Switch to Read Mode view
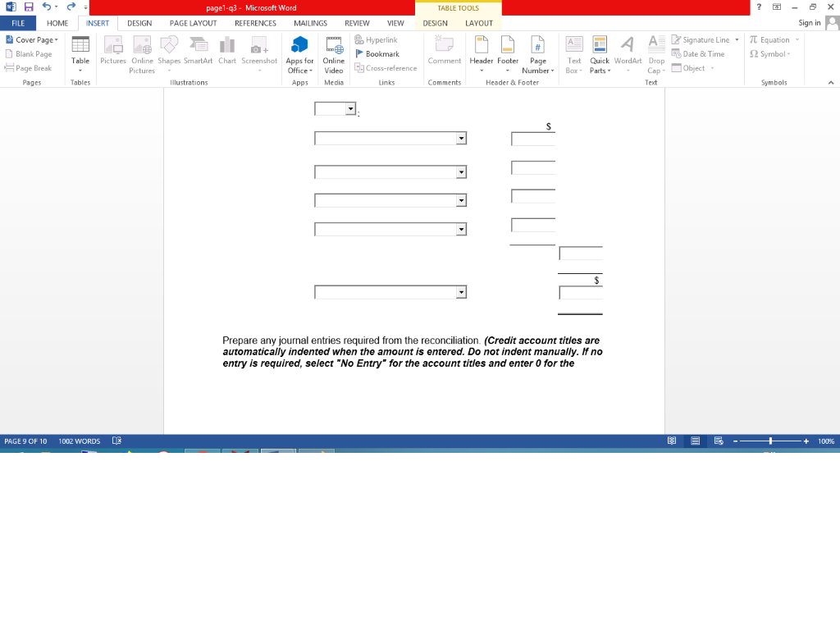The height and width of the screenshot is (635, 840). (x=671, y=441)
